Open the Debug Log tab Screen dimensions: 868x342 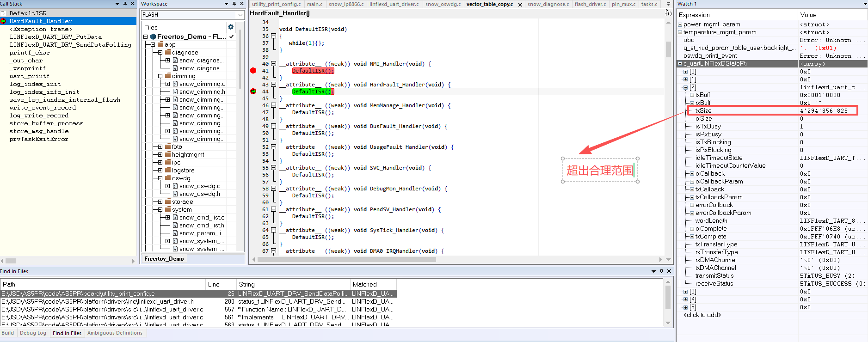33,333
